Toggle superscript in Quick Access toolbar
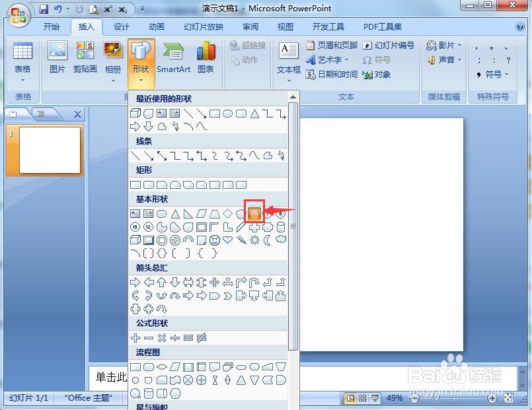The width and height of the screenshot is (532, 410). [108, 9]
